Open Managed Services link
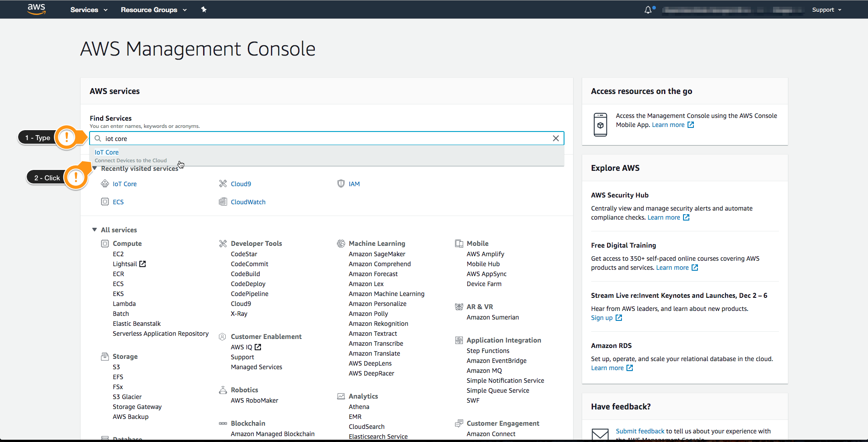The height and width of the screenshot is (442, 868). click(256, 367)
